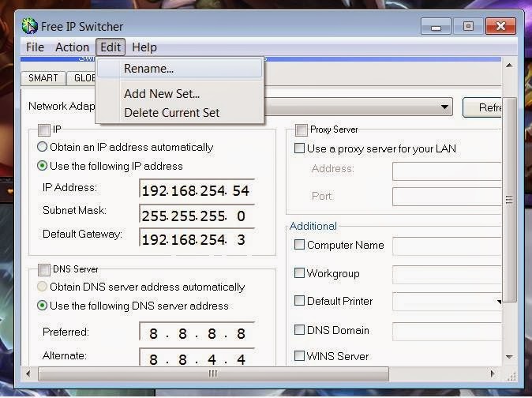532x398 pixels.
Task: Click the proxy Port input field
Action: [447, 197]
